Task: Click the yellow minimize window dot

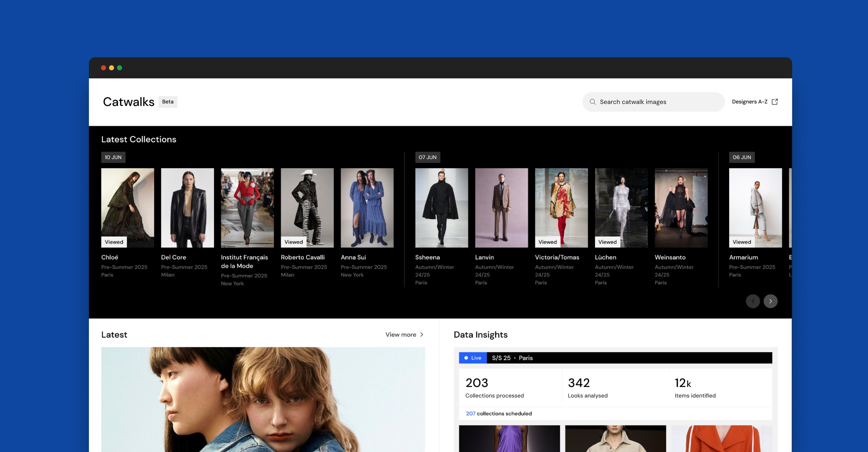Action: click(111, 68)
